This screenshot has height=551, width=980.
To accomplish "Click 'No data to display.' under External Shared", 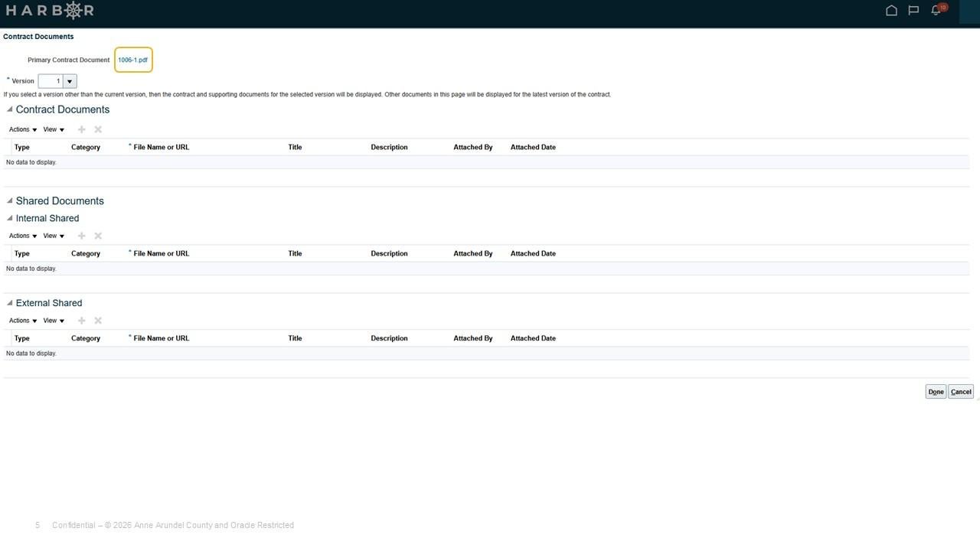I will (31, 354).
